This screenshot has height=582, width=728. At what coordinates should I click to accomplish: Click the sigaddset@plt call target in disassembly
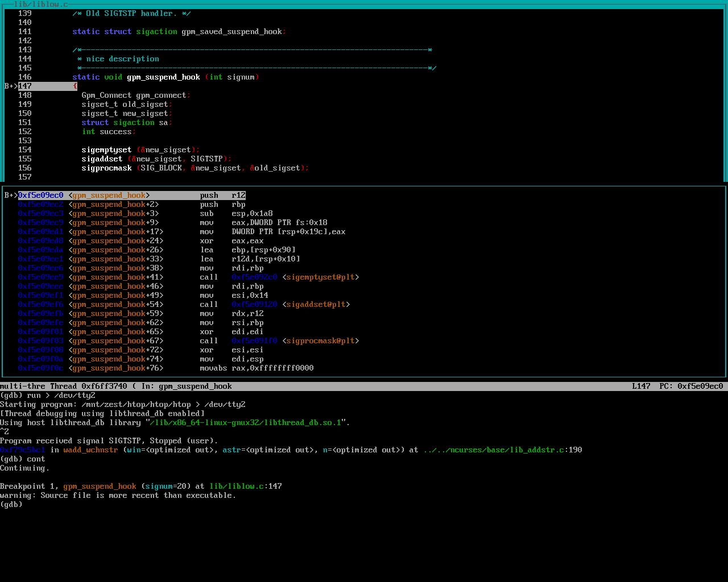pyautogui.click(x=316, y=305)
